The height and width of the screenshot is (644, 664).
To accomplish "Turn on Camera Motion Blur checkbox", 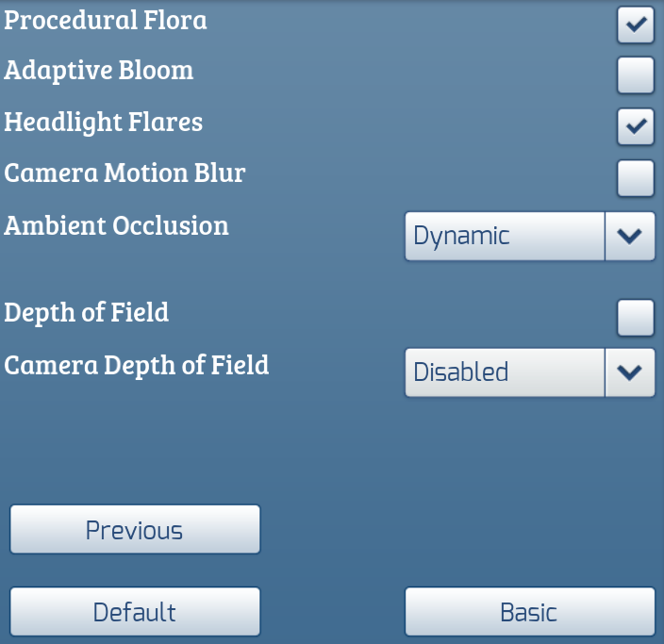I will point(636,177).
